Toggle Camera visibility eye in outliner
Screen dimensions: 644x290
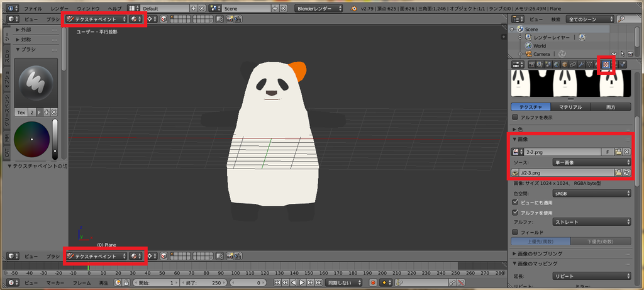pyautogui.click(x=614, y=54)
